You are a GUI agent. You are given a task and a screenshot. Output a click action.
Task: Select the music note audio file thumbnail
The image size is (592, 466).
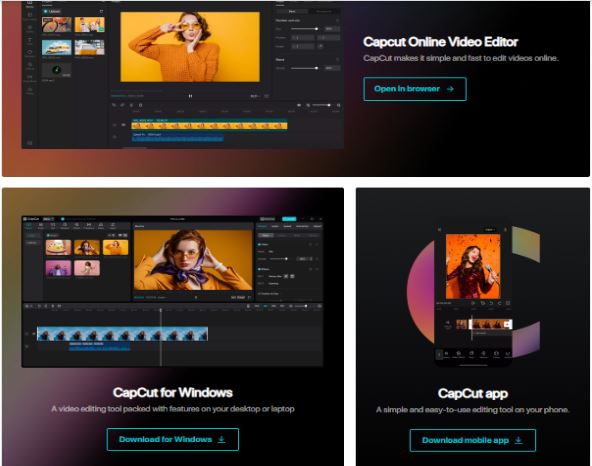click(56, 70)
